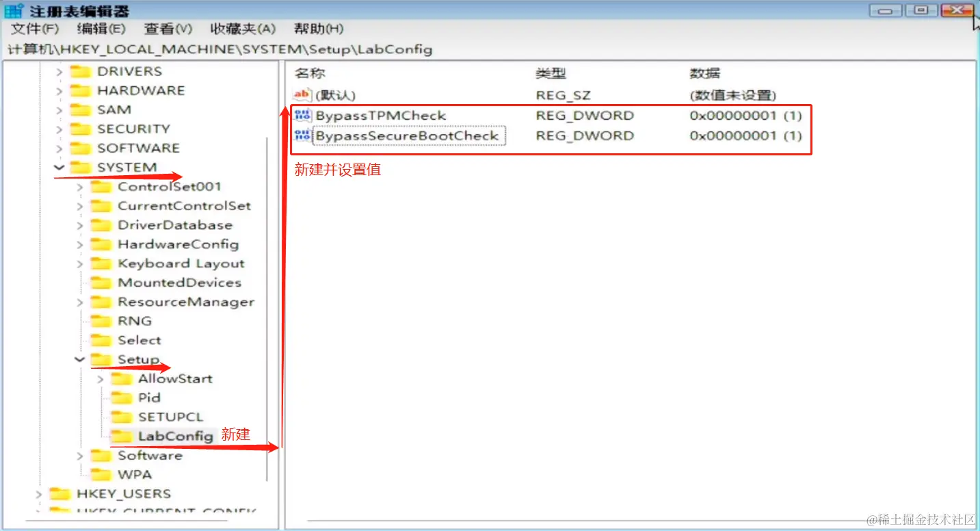Select the LabConfig key label

(176, 436)
